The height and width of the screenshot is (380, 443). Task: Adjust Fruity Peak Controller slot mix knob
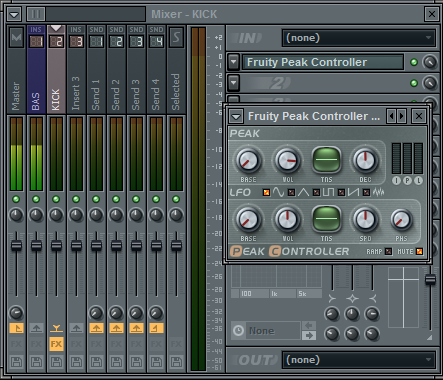point(430,62)
